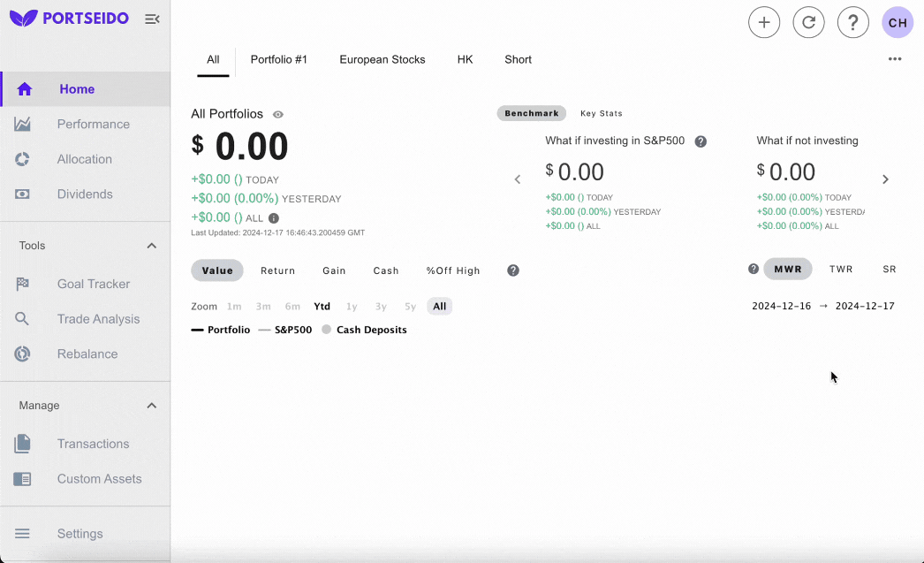
Task: Switch to the European Stocks tab
Action: pos(382,59)
